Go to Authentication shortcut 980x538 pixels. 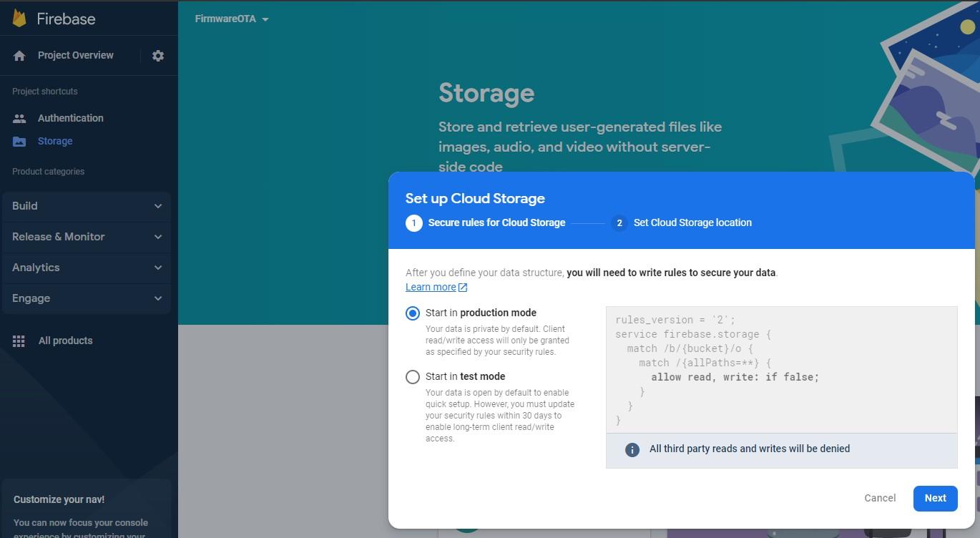tap(70, 118)
